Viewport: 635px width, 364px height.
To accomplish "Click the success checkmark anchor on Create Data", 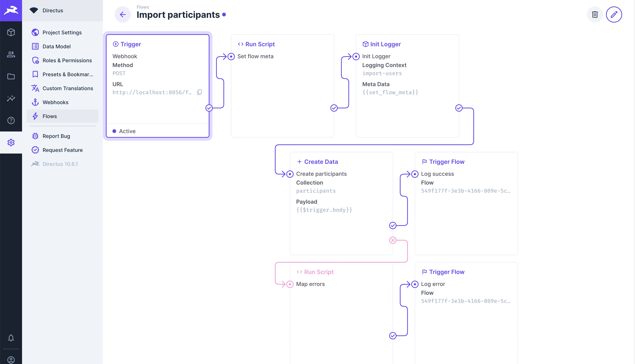I will tap(393, 225).
